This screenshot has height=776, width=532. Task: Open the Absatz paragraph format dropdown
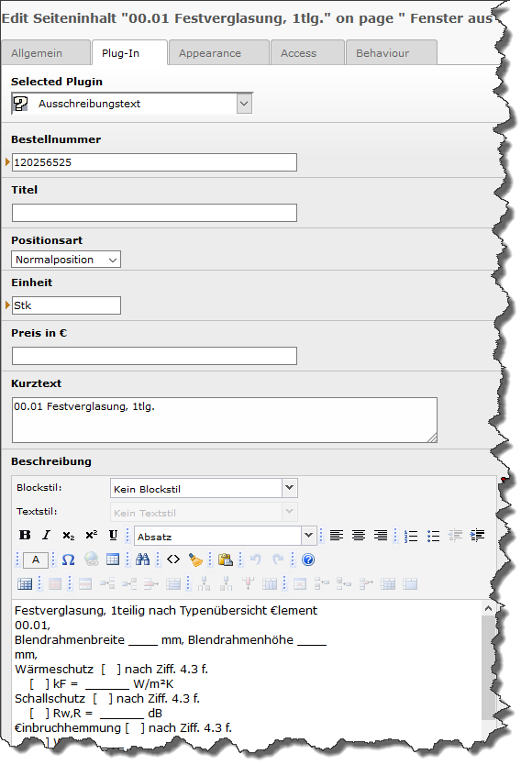click(225, 536)
